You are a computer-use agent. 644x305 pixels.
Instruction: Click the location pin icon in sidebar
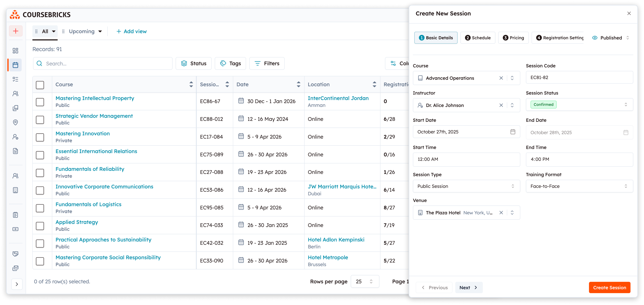[16, 123]
